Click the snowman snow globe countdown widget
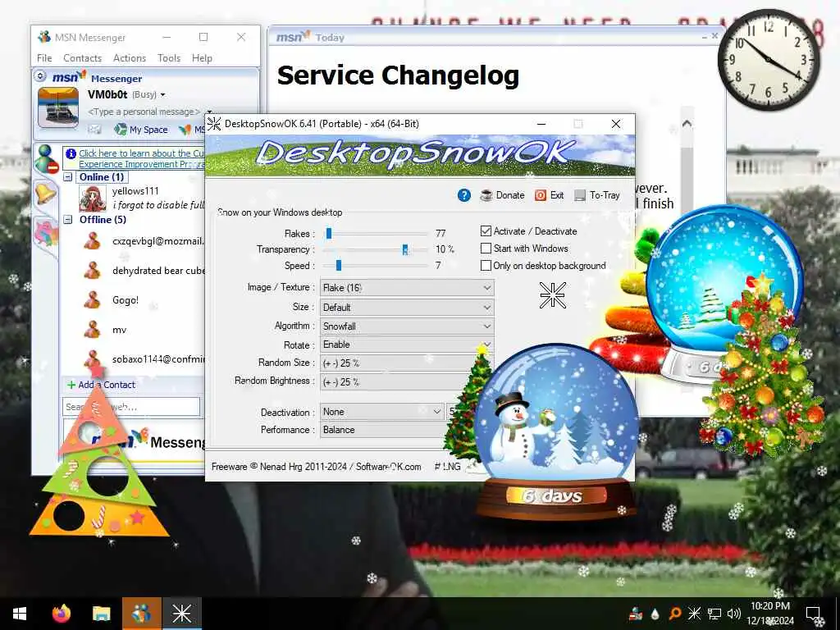This screenshot has width=840, height=630. 556,433
